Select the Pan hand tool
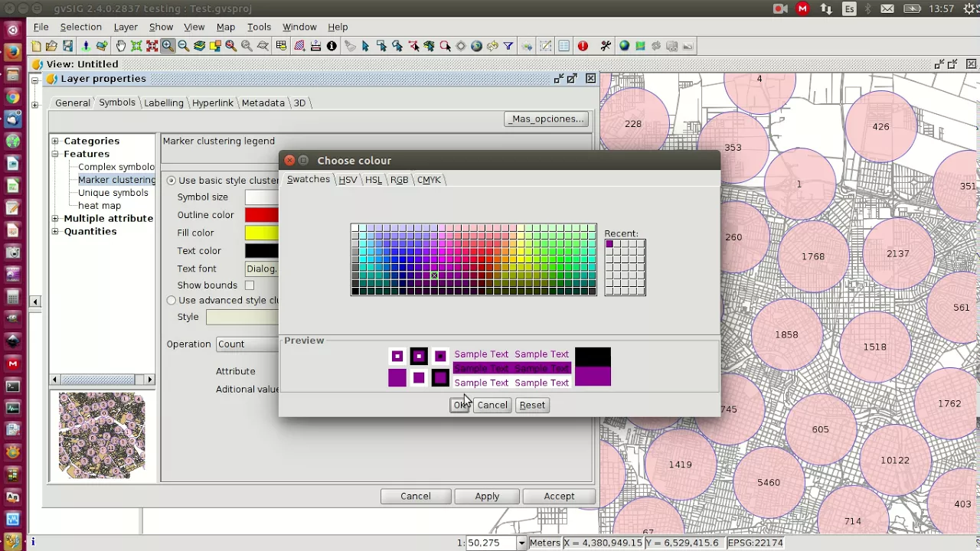Viewport: 980px width, 551px height. point(120,46)
